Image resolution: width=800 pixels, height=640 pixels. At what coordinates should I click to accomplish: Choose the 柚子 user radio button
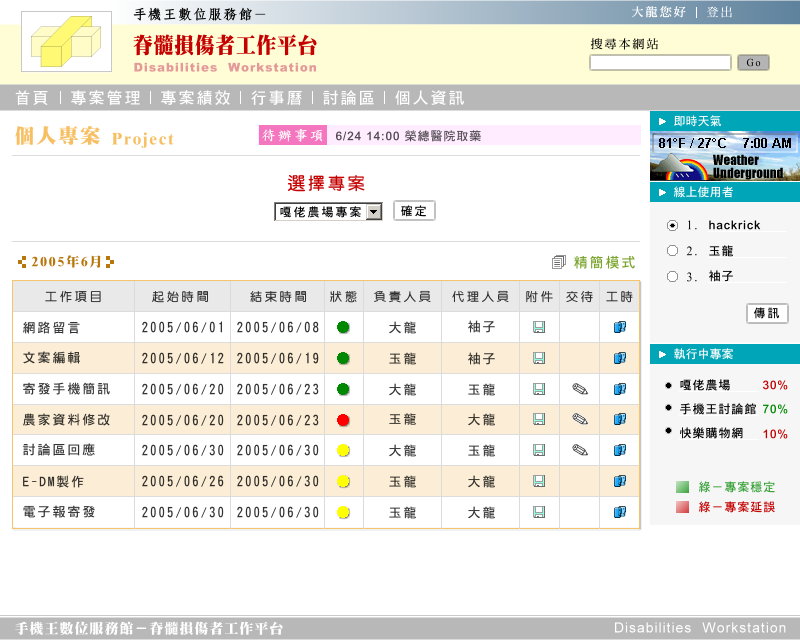[672, 277]
